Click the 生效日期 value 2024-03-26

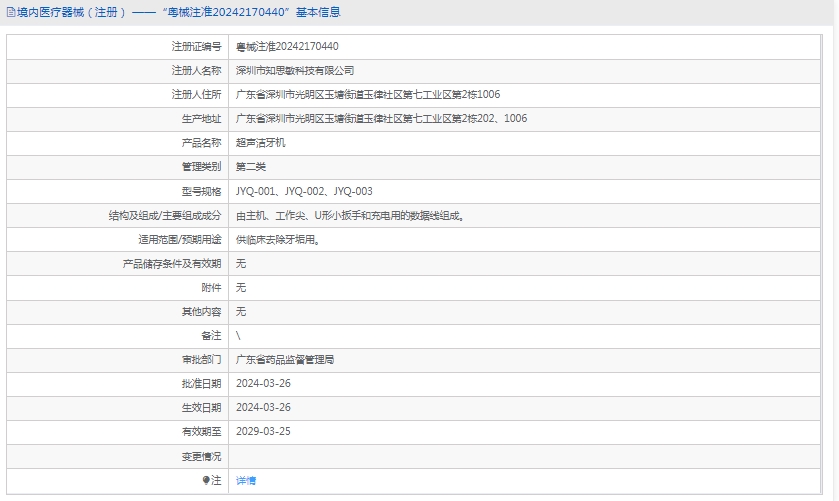point(263,407)
